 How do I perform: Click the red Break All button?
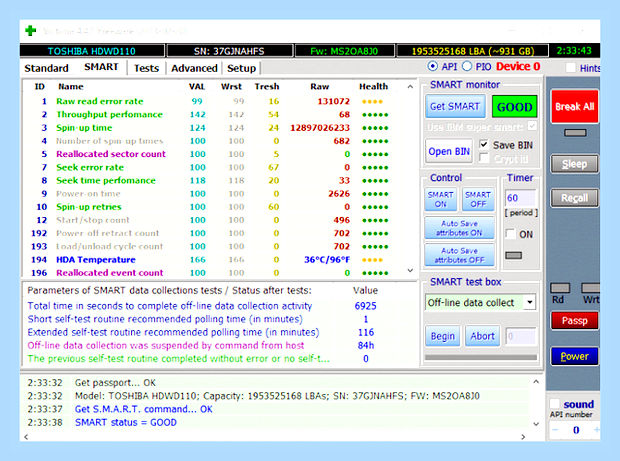tap(575, 106)
